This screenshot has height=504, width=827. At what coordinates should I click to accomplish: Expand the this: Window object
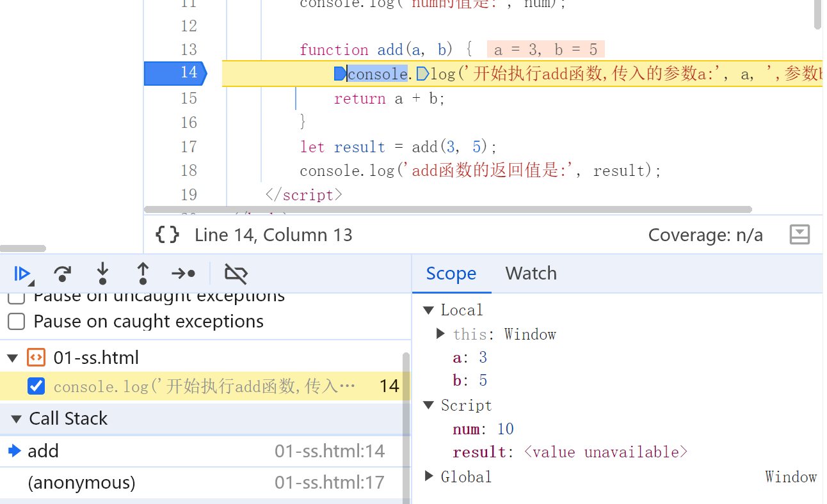(440, 333)
